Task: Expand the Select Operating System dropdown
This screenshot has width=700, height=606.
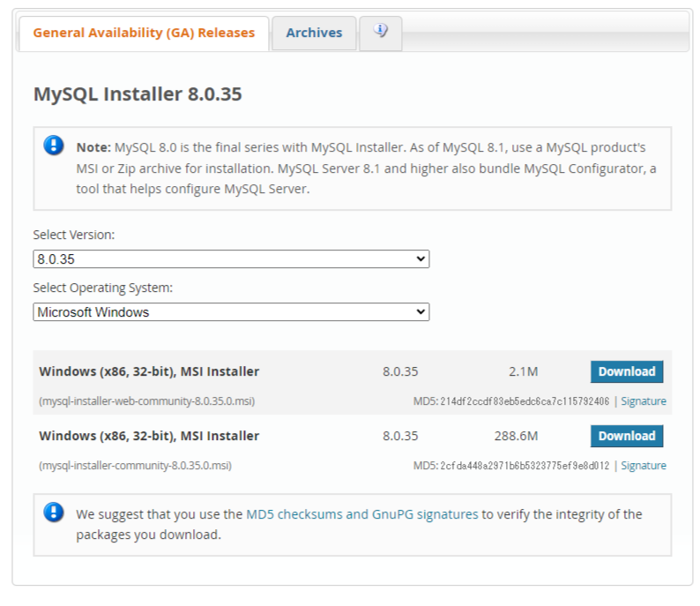Action: (x=231, y=312)
